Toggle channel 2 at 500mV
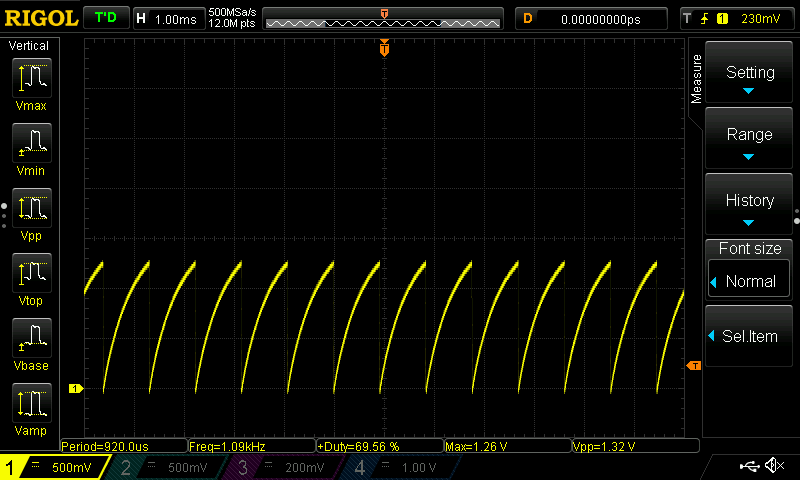Viewport: 800px width, 480px height. point(168,467)
